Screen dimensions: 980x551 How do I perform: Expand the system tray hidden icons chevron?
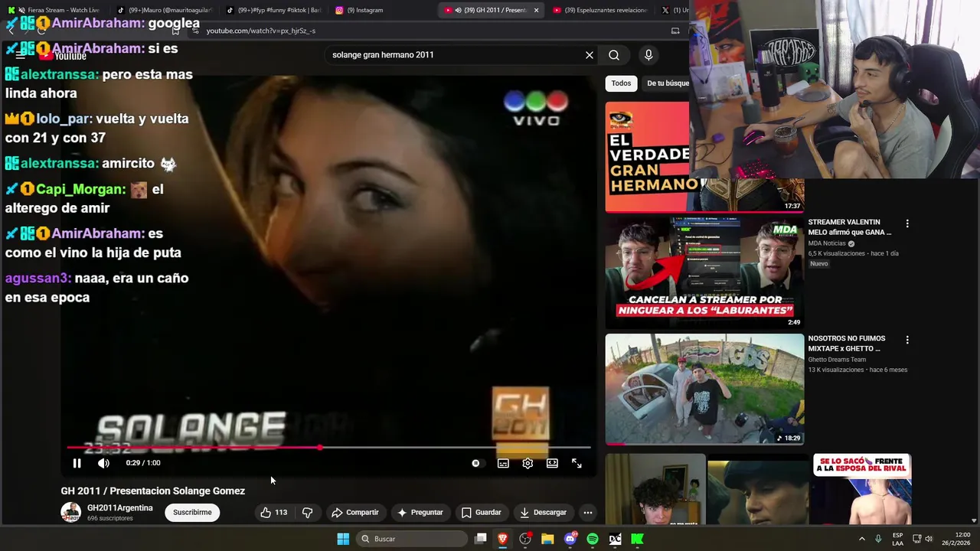click(x=861, y=539)
